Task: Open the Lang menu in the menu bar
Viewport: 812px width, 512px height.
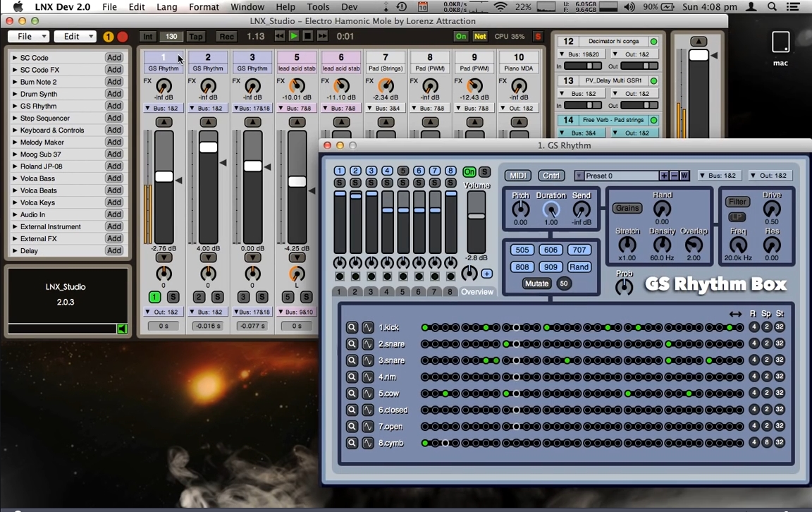Action: pyautogui.click(x=167, y=7)
